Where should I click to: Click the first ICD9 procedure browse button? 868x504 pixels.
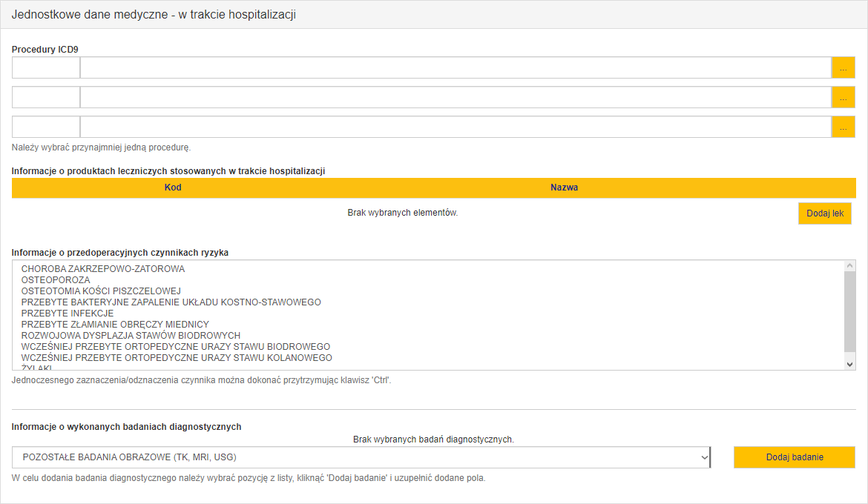click(x=843, y=67)
